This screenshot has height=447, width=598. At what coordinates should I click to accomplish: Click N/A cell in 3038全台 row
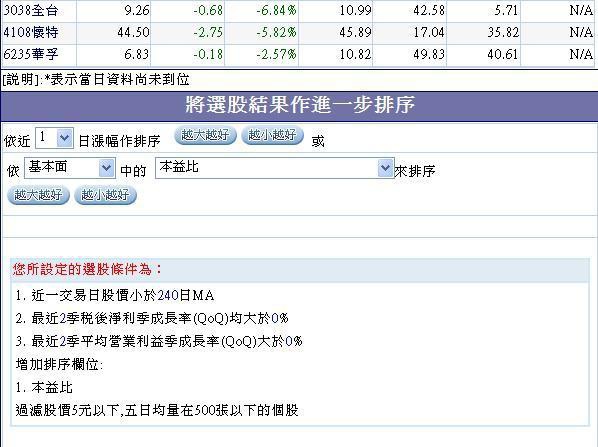click(581, 11)
